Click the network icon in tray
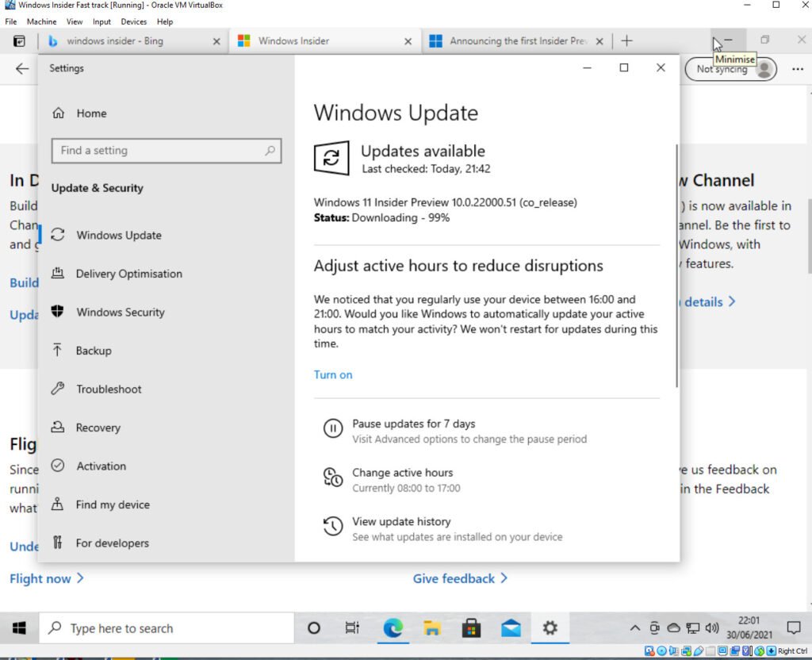The height and width of the screenshot is (660, 812). (693, 628)
